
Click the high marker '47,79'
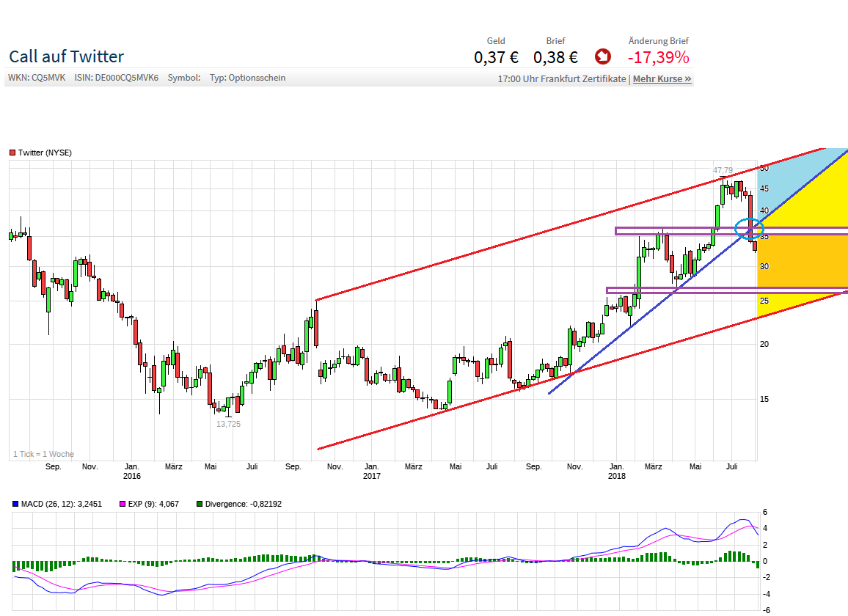pos(723,170)
